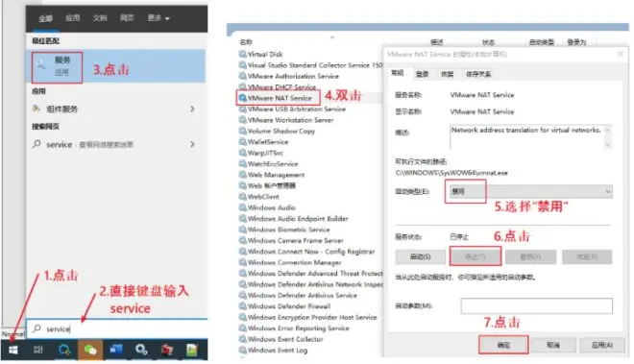Screen dimensions: 634x364
Task: Close the VMware NAT Service properties dialog
Action: point(621,54)
